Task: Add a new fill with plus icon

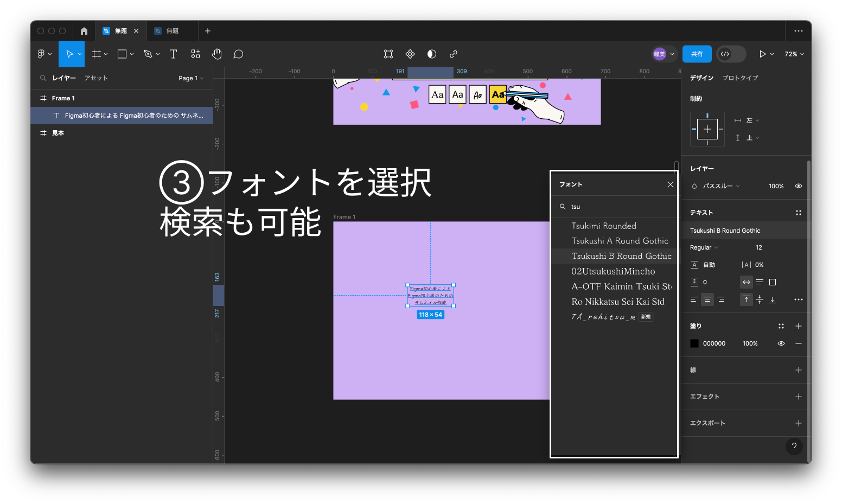Action: 799,326
